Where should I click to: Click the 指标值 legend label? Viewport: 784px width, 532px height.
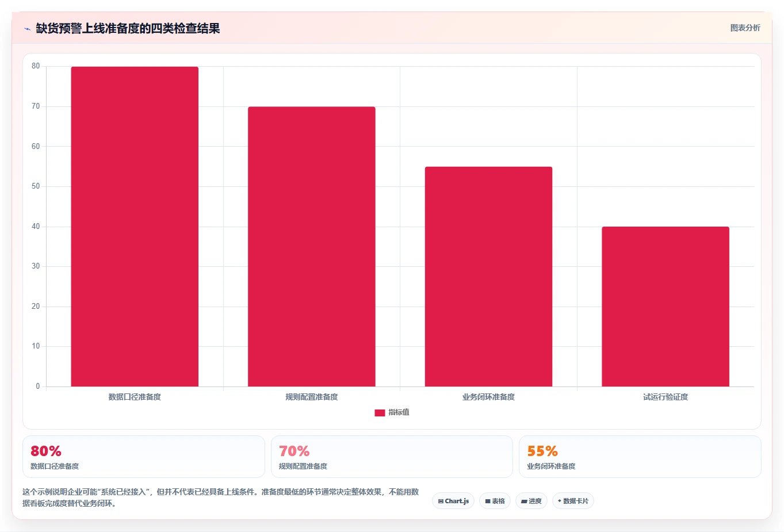click(x=399, y=412)
